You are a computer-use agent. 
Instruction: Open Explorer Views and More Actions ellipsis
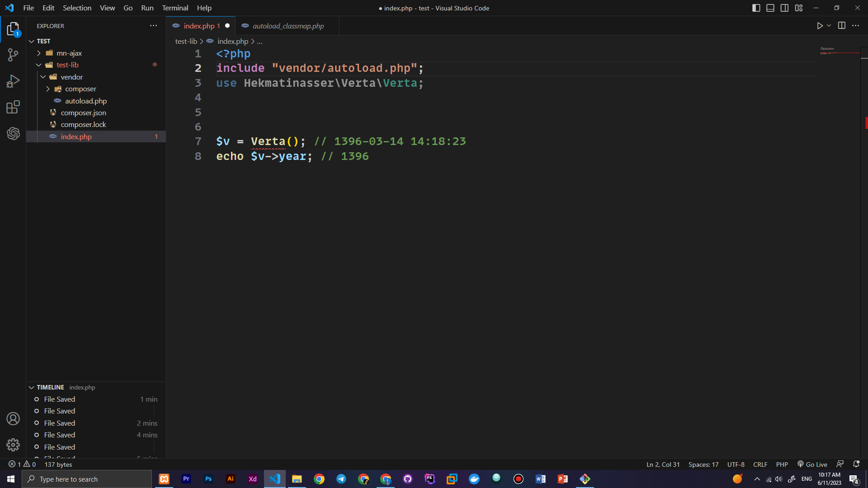[154, 26]
